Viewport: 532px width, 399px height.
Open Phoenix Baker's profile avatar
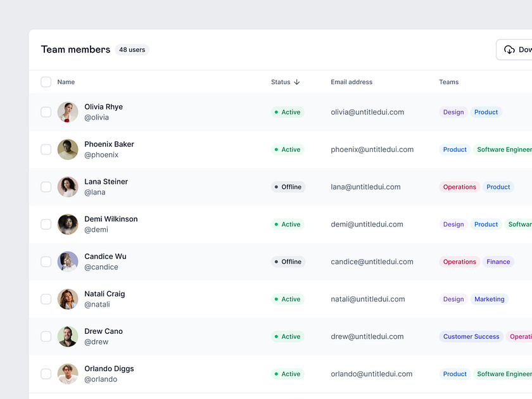click(68, 149)
